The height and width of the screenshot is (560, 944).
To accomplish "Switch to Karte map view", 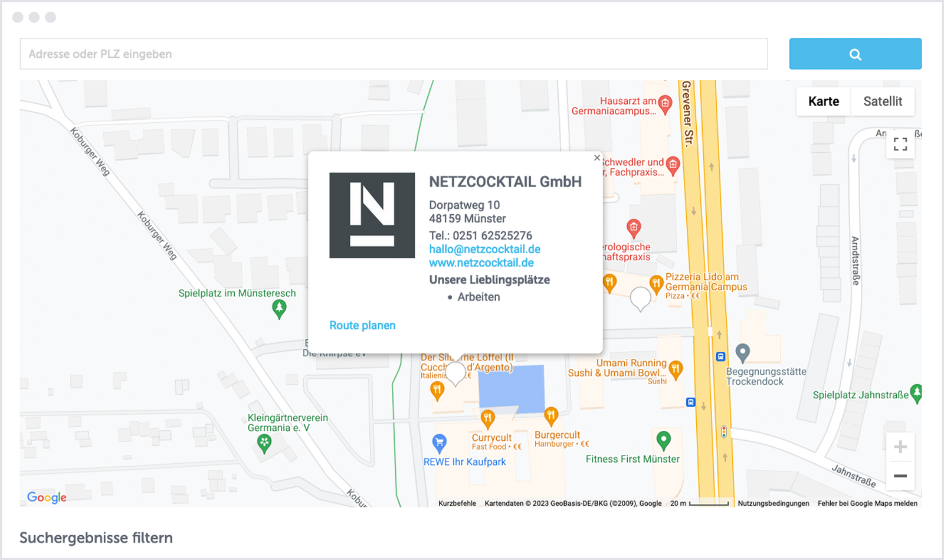I will (823, 101).
